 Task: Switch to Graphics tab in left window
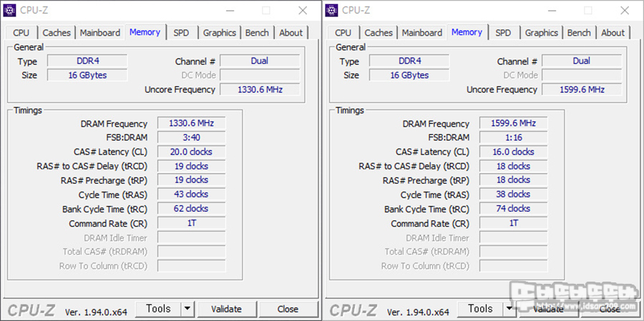pyautogui.click(x=220, y=33)
